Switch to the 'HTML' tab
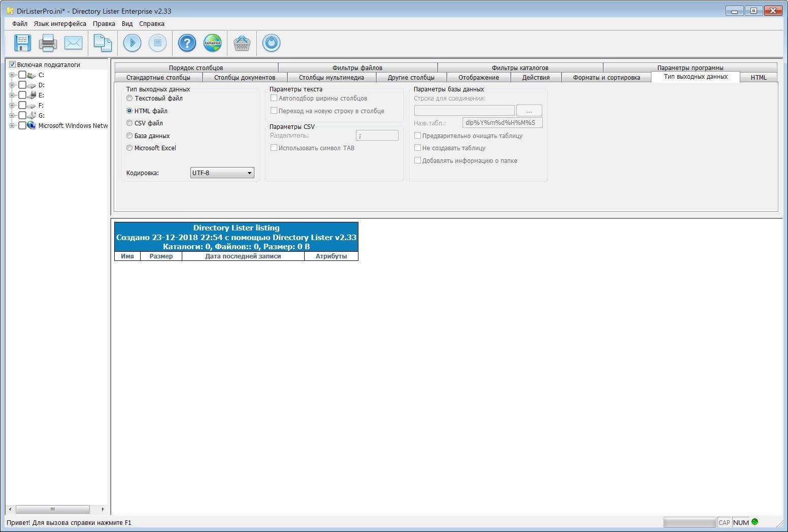Viewport: 788px width, 532px height. tap(759, 78)
